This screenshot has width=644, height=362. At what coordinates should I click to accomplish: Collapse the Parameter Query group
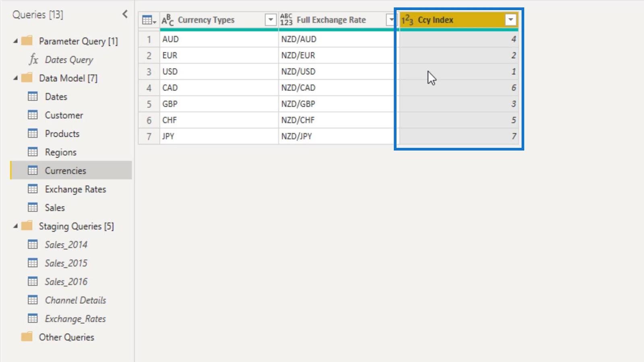[x=15, y=41]
